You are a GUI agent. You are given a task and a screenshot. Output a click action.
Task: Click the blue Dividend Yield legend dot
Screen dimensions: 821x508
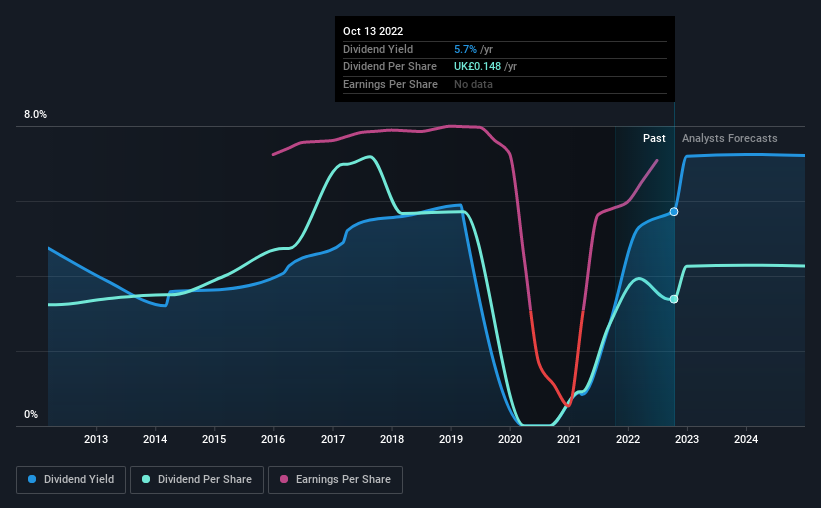32,479
